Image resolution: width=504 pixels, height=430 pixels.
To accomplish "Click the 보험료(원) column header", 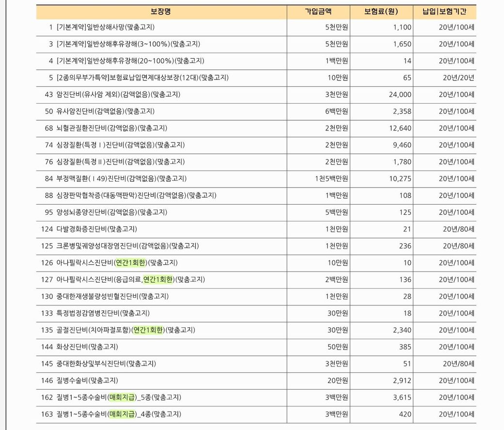I will point(381,12).
